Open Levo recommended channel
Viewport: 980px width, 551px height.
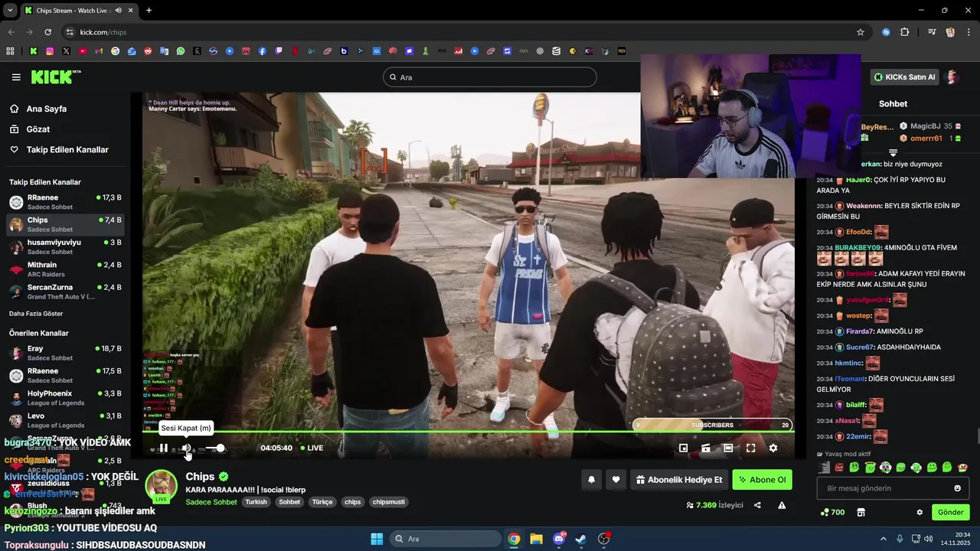(x=65, y=420)
